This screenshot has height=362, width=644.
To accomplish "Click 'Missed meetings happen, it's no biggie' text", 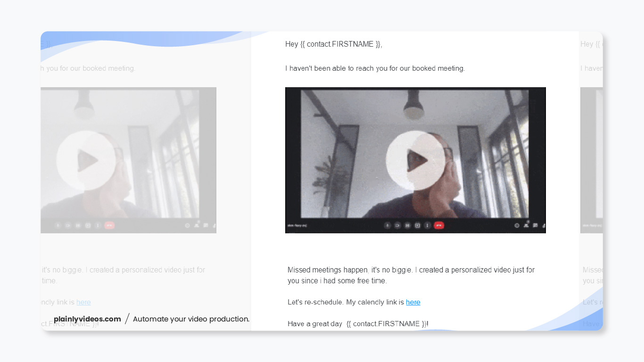I will [349, 270].
